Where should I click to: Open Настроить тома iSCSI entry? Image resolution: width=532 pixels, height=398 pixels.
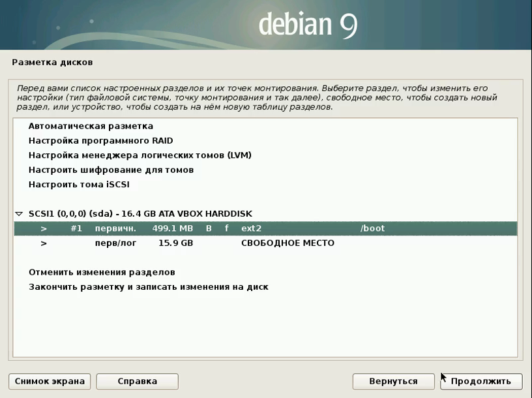[79, 185]
